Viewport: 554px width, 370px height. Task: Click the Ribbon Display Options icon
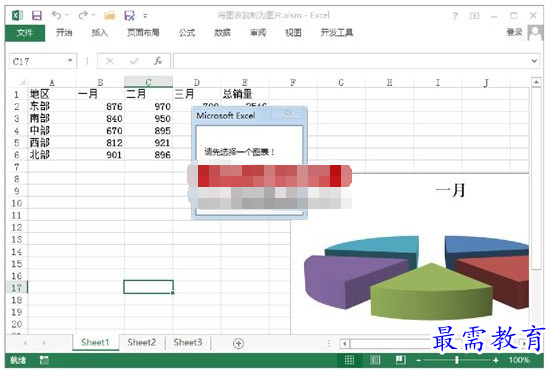click(x=475, y=16)
